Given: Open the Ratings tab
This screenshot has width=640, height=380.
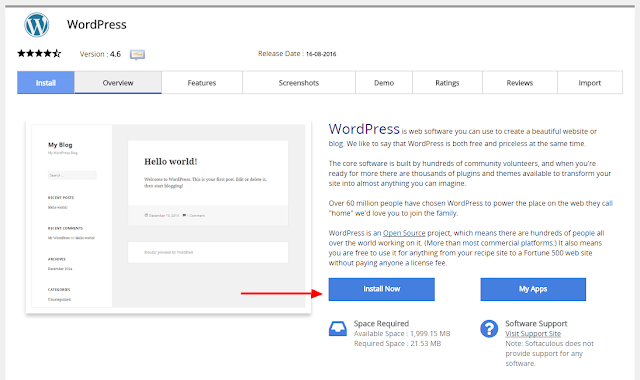Looking at the screenshot, I should pyautogui.click(x=447, y=82).
